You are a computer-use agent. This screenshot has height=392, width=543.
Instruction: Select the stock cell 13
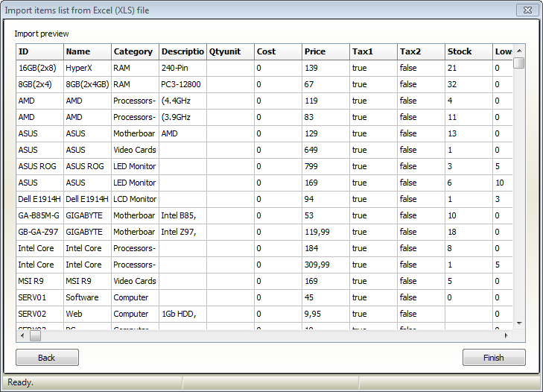pos(469,133)
